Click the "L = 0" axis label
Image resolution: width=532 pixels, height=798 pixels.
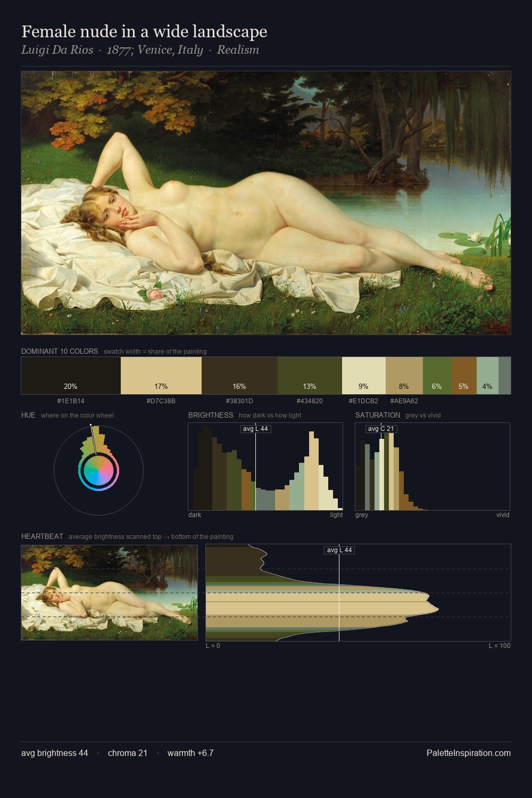(213, 646)
